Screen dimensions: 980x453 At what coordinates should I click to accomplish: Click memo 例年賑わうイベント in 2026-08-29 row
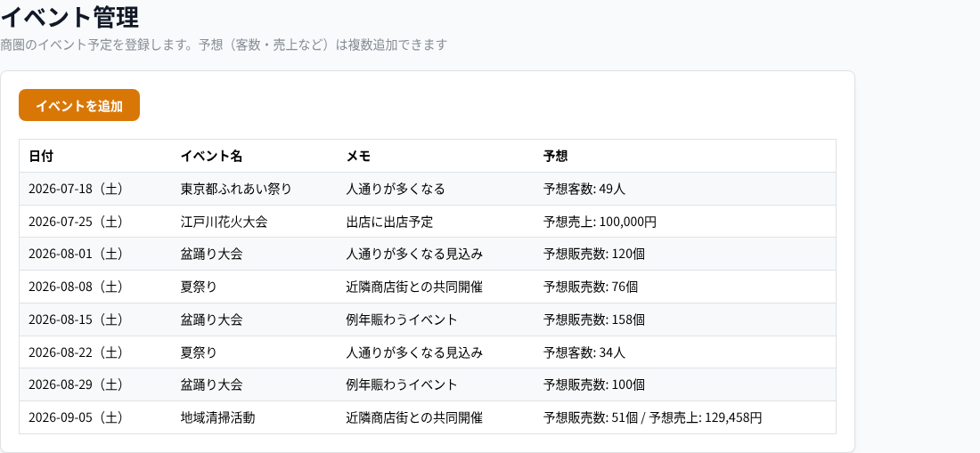[402, 384]
